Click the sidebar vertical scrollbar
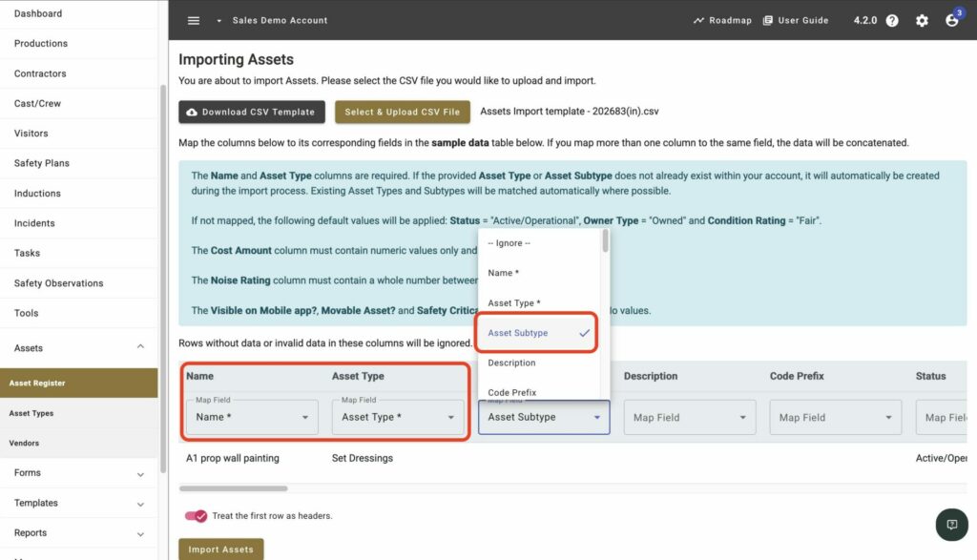Viewport: 977px width, 560px height. [163, 278]
